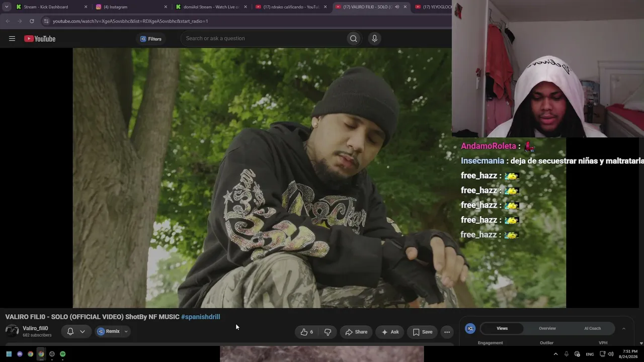The height and width of the screenshot is (362, 644).
Task: Open the active Chrome taskbar icon
Action: 41,354
